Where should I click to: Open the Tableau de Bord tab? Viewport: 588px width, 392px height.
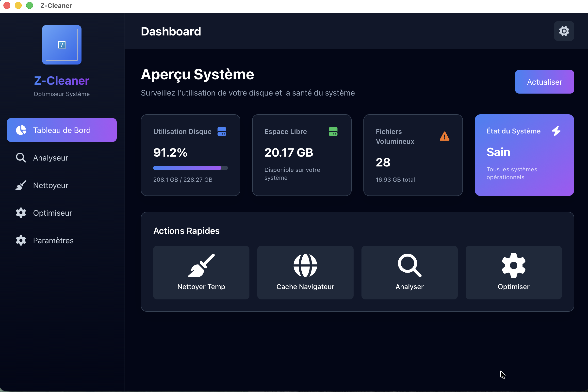click(x=62, y=130)
